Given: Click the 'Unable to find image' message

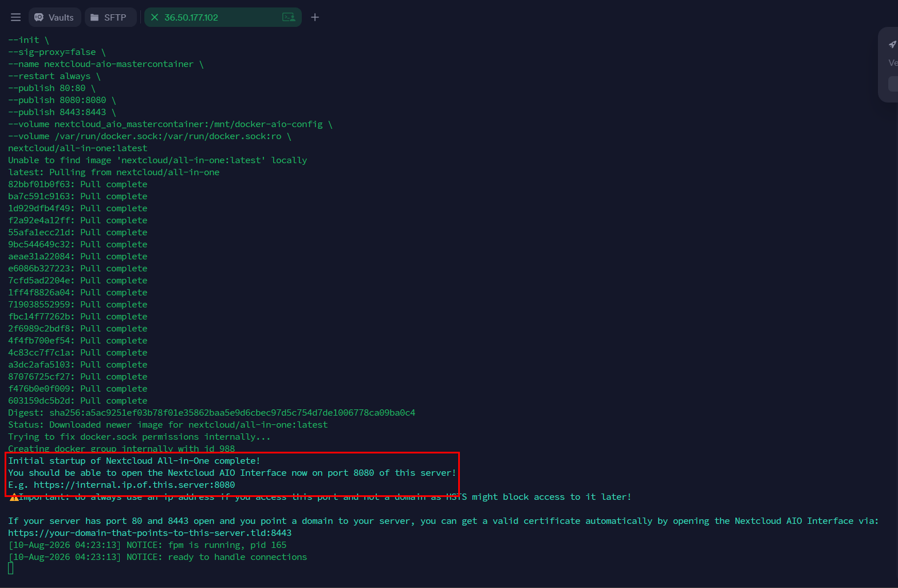Looking at the screenshot, I should 157,160.
